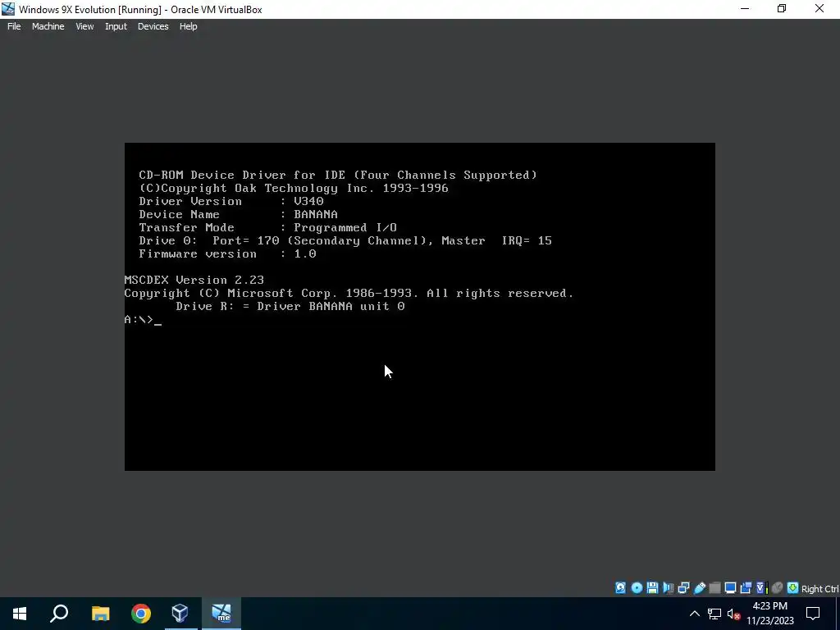Click the recording status indicator
This screenshot has width=840, height=630.
746,588
